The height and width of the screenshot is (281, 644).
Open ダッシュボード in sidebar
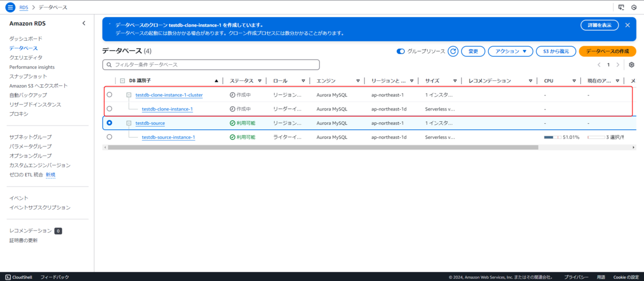(25, 39)
